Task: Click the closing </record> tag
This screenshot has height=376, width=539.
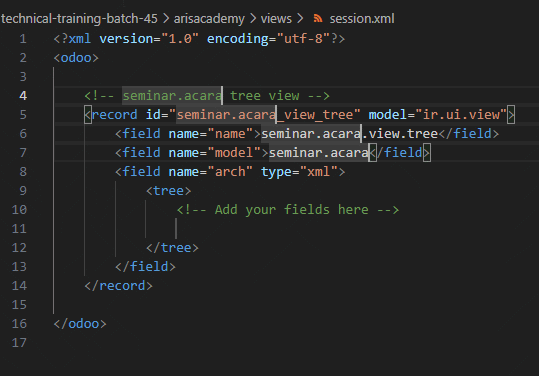Action: 118,286
